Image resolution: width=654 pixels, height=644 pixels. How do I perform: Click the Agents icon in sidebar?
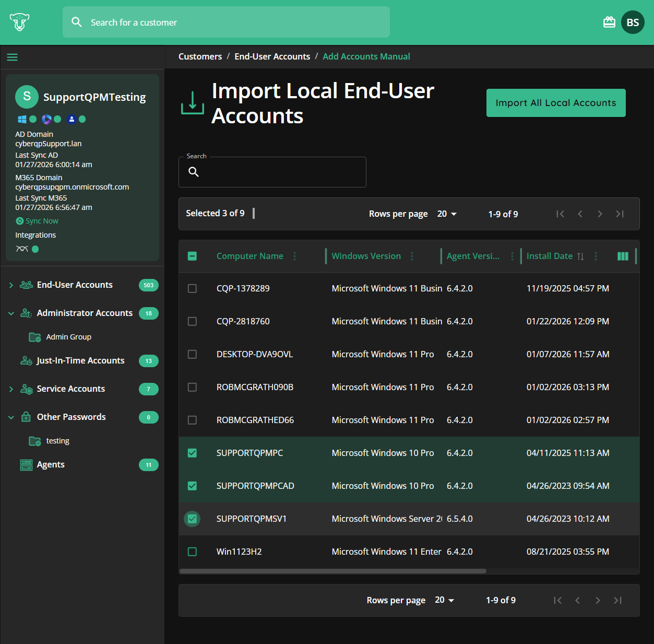coord(26,465)
